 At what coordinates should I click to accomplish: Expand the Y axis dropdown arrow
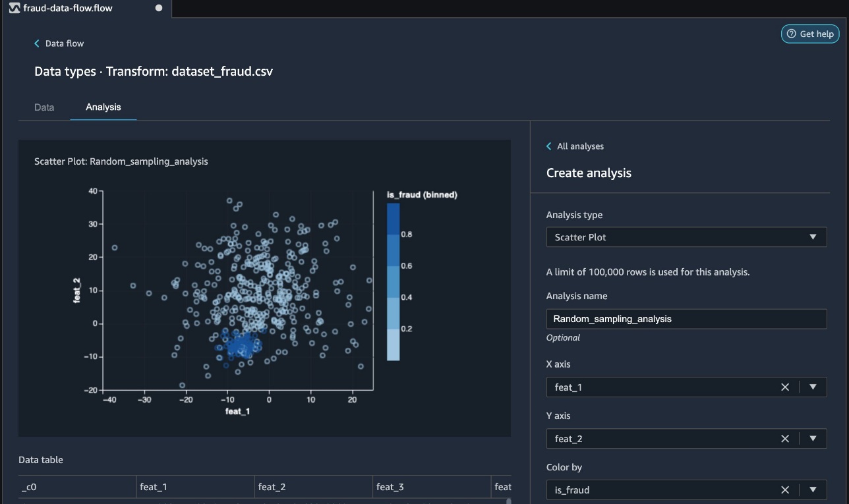(813, 439)
